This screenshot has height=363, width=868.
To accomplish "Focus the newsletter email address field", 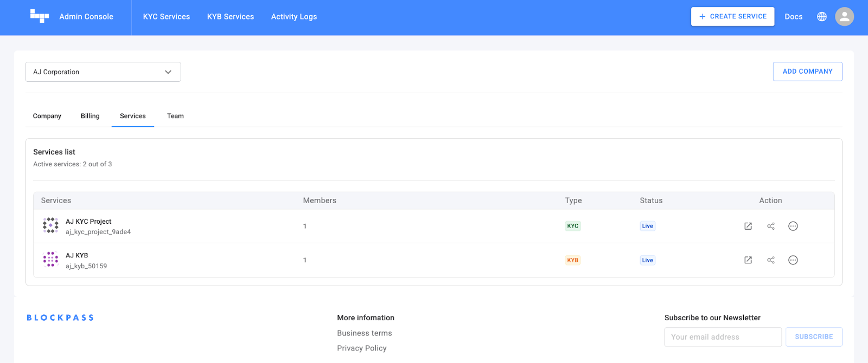I will (723, 337).
